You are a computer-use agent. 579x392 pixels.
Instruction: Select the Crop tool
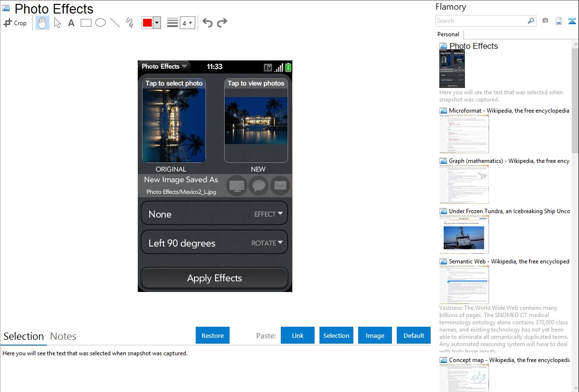(x=15, y=23)
